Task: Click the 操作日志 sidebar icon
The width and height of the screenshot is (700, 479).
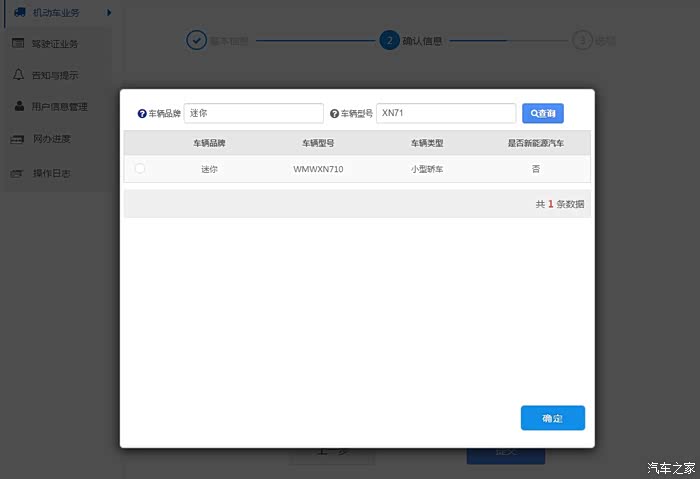Action: point(18,173)
